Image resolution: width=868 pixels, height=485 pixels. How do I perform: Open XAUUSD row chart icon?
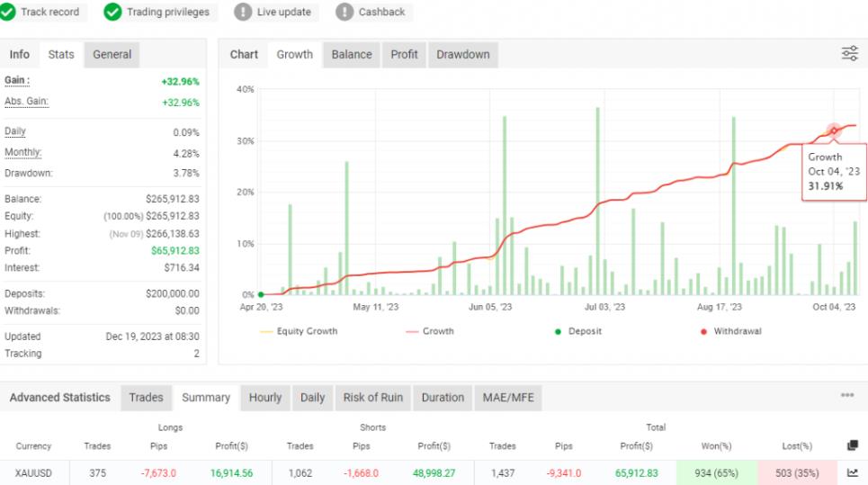coord(853,472)
